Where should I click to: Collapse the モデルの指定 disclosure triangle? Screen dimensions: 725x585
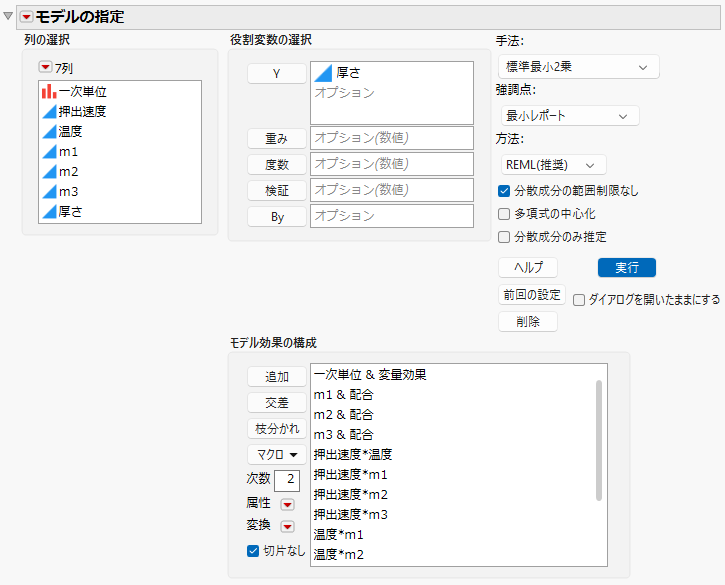click(8, 16)
